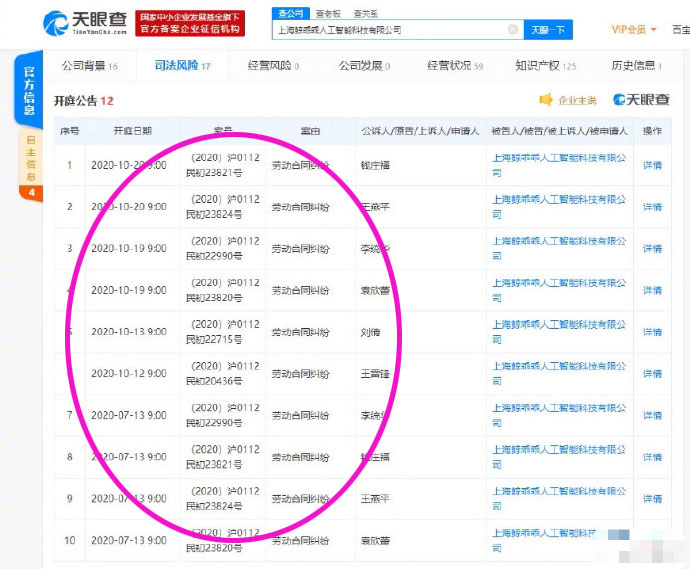Click the 操作 column header
690x569 pixels.
pos(652,131)
